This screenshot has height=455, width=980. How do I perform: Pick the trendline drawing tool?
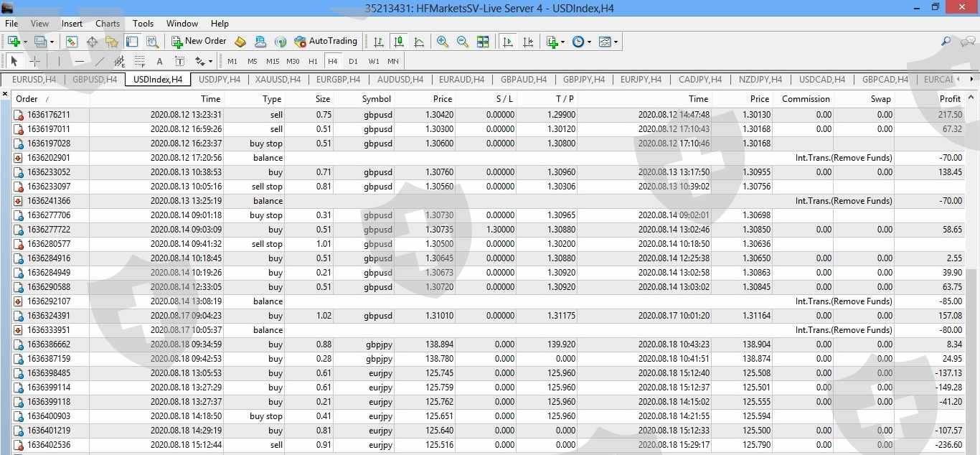click(100, 61)
